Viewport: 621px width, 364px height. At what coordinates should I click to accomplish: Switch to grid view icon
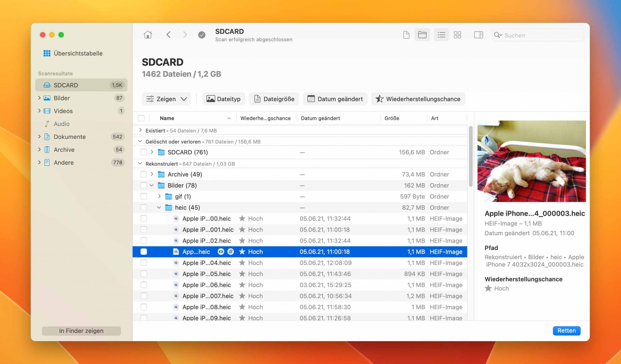pos(457,35)
